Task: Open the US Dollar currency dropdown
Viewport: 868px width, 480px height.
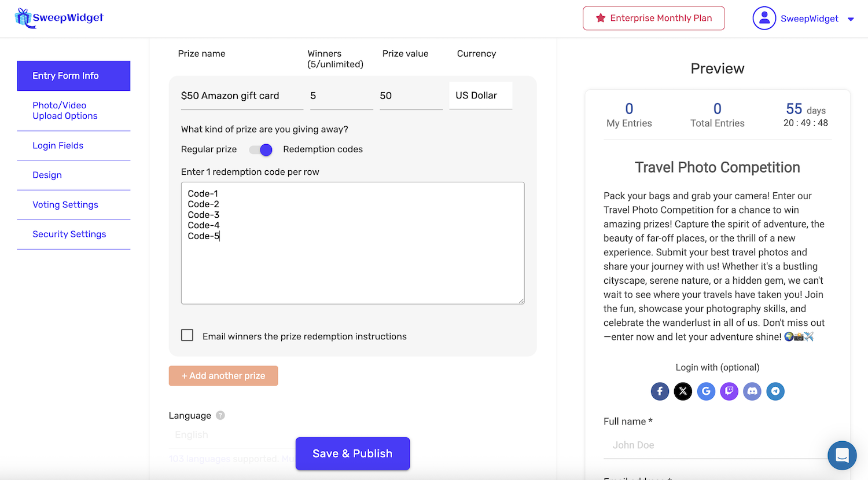Action: click(x=480, y=96)
